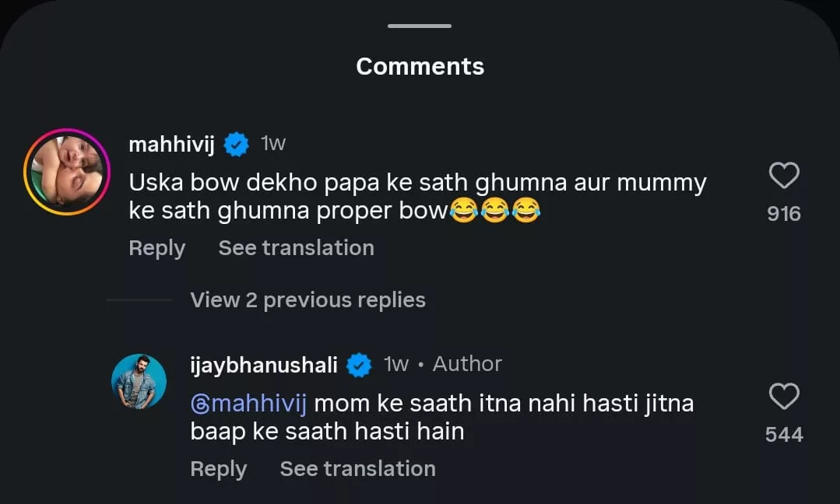Image resolution: width=840 pixels, height=504 pixels.
Task: Show translation of mahhivij's comment
Action: click(296, 248)
